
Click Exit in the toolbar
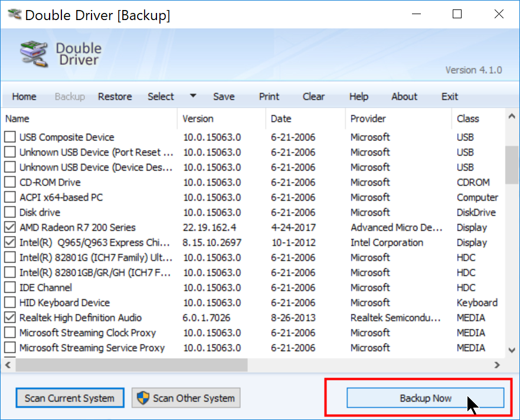pyautogui.click(x=449, y=97)
